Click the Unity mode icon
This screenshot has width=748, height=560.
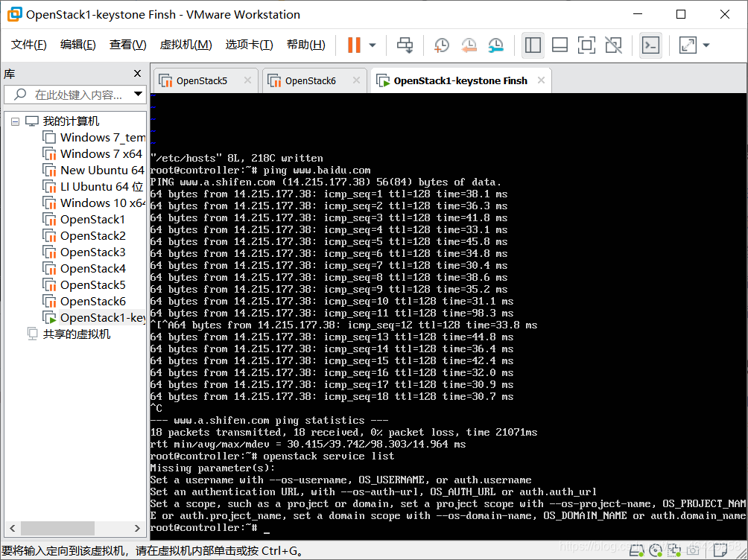pyautogui.click(x=613, y=45)
